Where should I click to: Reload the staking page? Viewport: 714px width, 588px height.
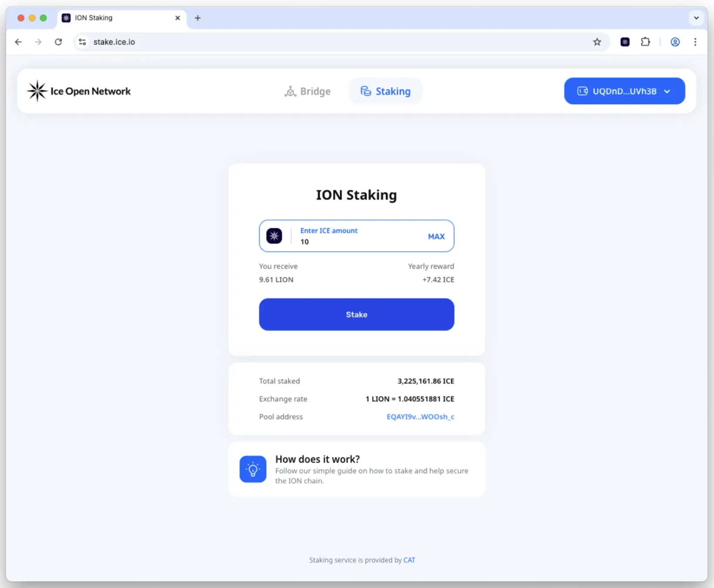tap(58, 42)
